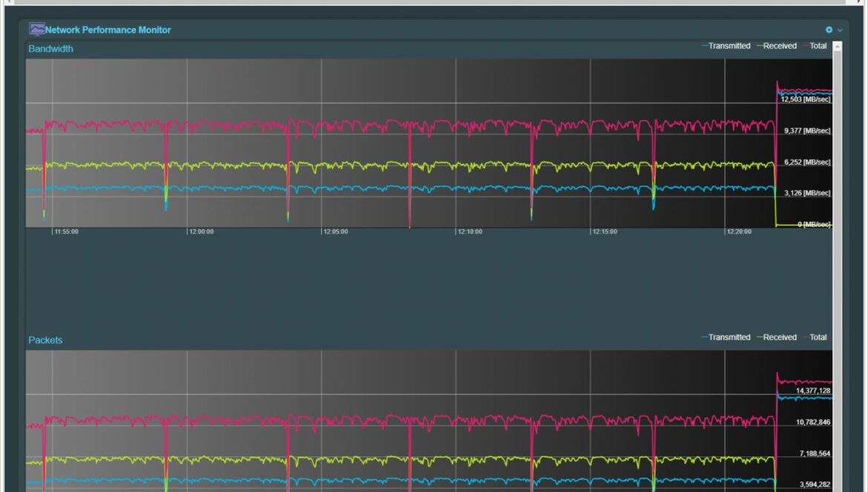Click the 6,252 [MB/sec] axis value
This screenshot has height=492, width=868.
(x=807, y=163)
